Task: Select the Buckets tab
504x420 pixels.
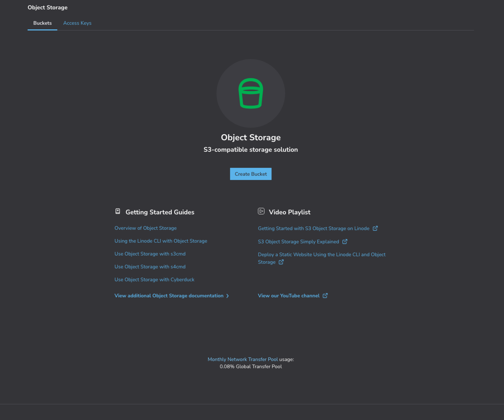Action: [x=43, y=23]
